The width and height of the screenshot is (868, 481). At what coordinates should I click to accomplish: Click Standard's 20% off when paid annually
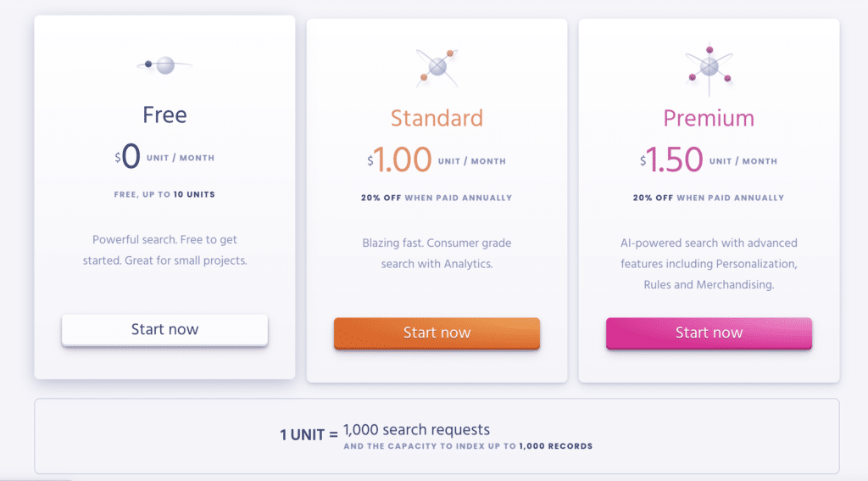click(437, 198)
